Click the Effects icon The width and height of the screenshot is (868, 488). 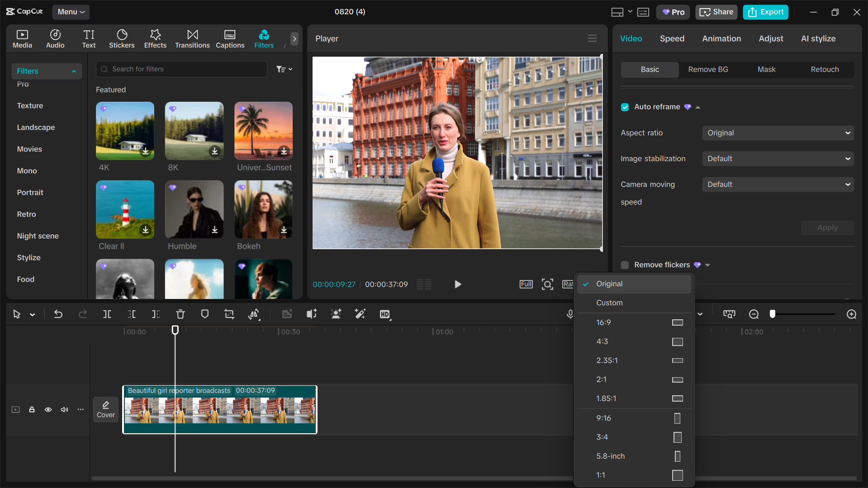pyautogui.click(x=155, y=39)
